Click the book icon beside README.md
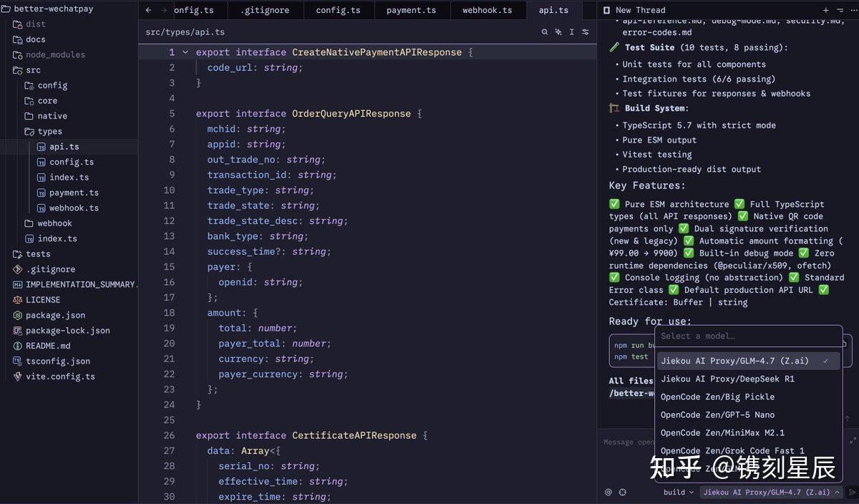 click(18, 346)
